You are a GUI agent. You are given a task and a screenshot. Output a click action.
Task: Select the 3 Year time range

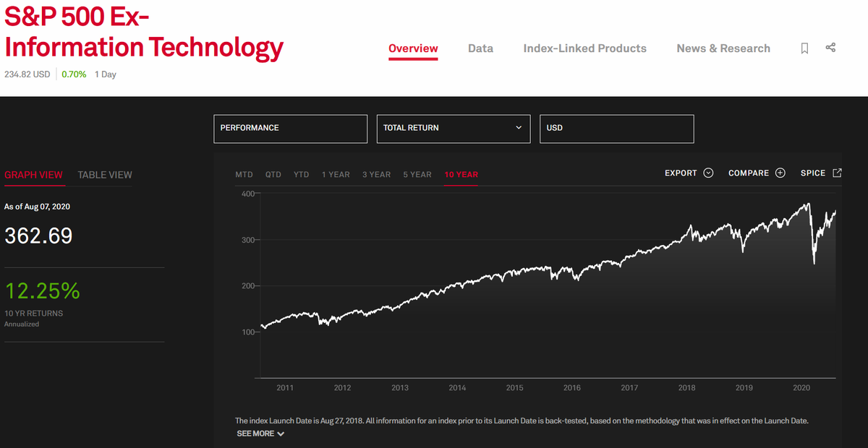click(377, 174)
